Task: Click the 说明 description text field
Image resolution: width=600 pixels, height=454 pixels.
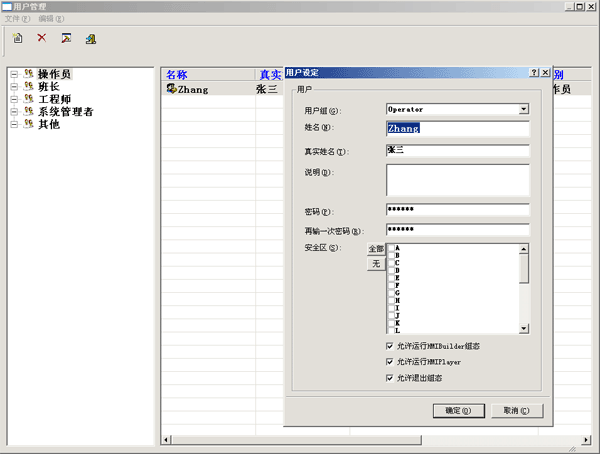Action: (457, 180)
